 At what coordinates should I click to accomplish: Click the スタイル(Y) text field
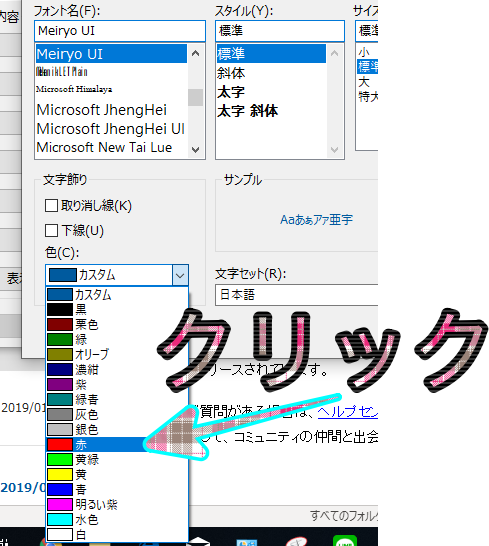click(280, 31)
